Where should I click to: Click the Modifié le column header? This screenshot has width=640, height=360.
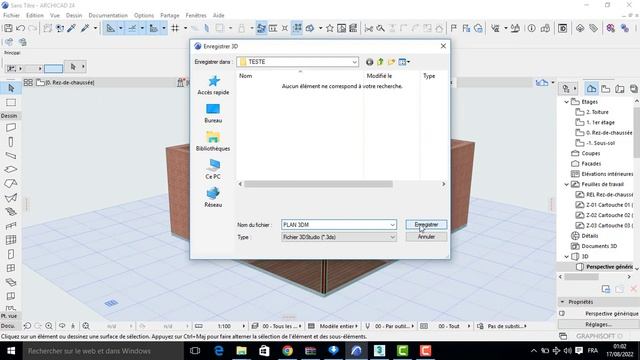click(379, 76)
